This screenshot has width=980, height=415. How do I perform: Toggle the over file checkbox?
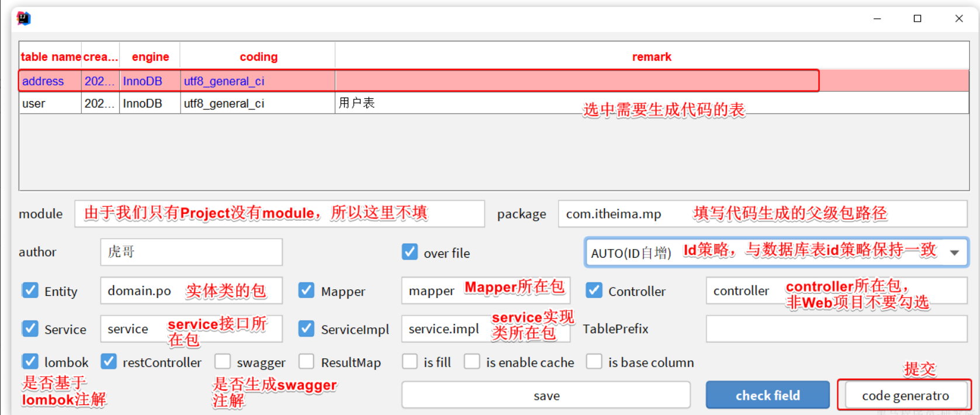[x=410, y=252]
